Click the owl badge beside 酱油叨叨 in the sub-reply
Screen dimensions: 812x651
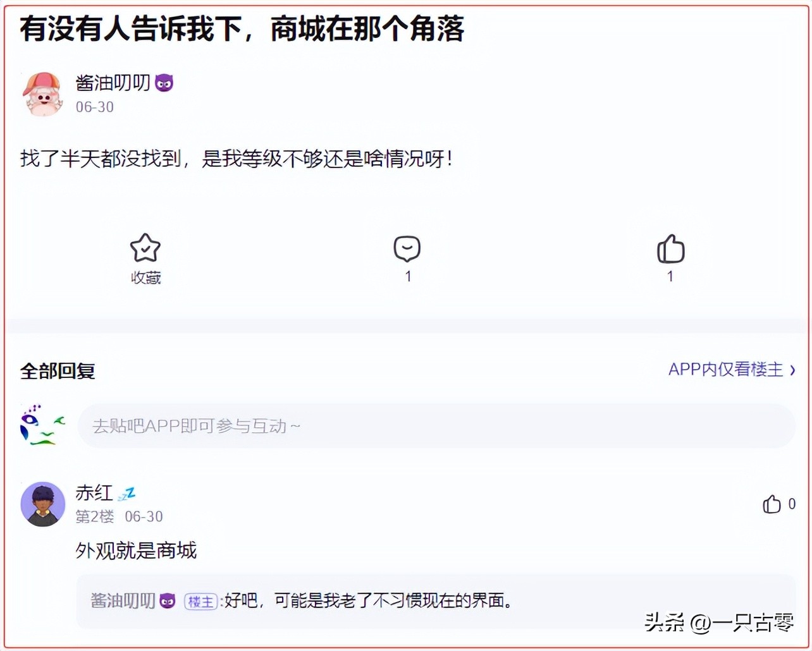pos(166,601)
